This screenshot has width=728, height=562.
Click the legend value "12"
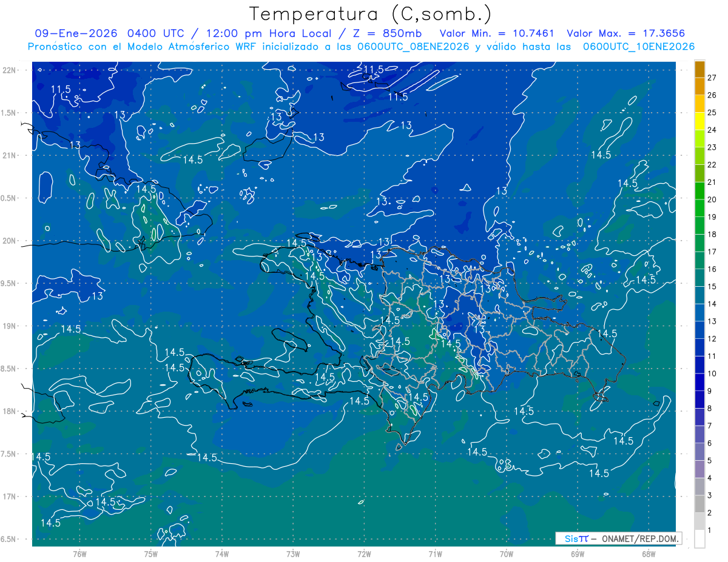pyautogui.click(x=712, y=339)
